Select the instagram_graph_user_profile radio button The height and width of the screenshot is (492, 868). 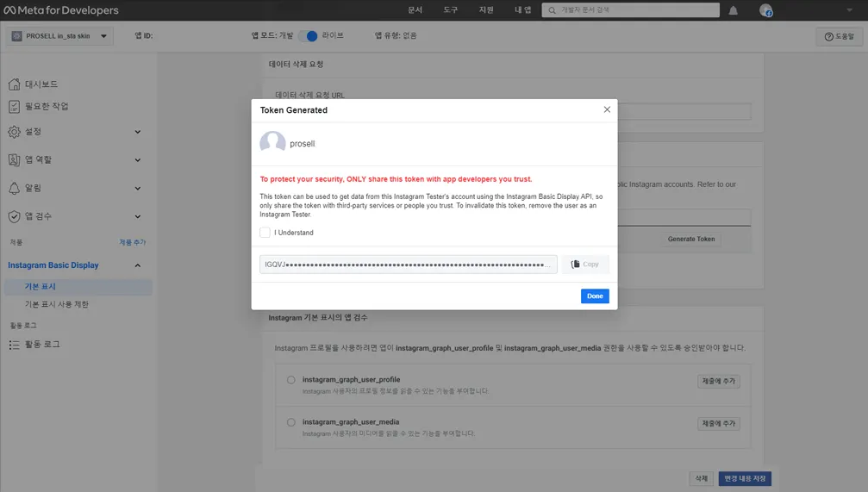click(291, 380)
